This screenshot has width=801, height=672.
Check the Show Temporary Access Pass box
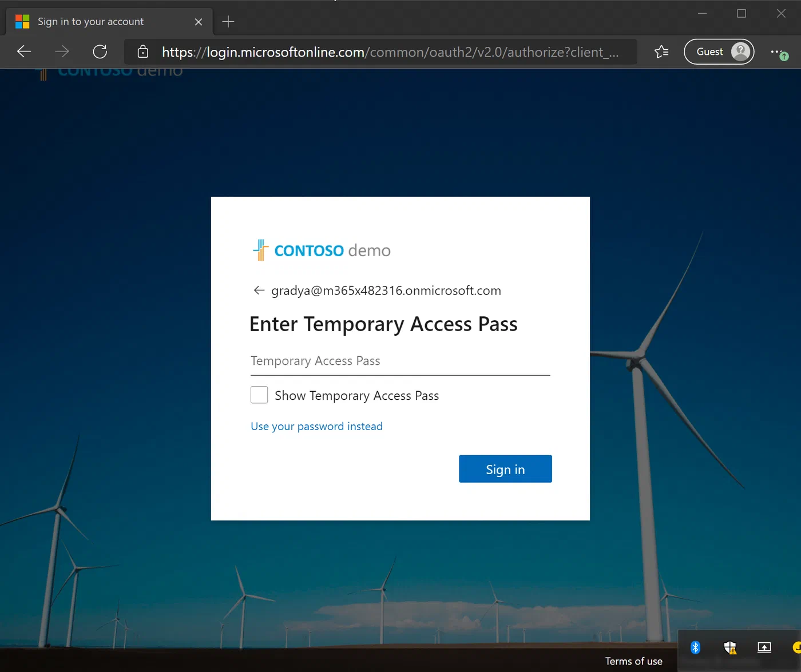[259, 395]
